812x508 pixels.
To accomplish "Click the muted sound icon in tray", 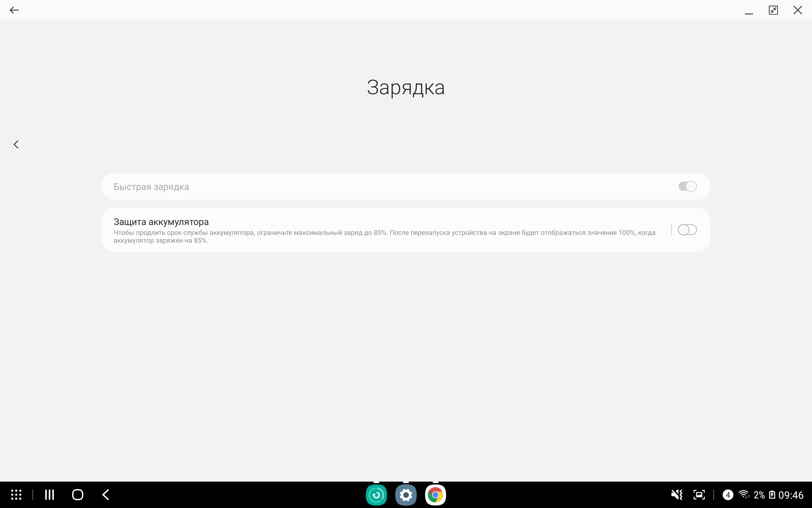I will 677,495.
